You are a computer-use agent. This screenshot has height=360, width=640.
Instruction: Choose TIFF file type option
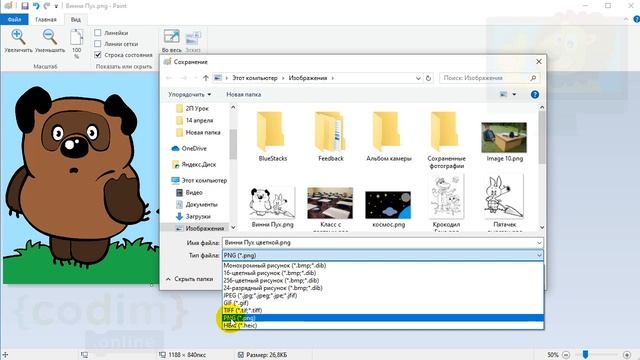click(383, 310)
